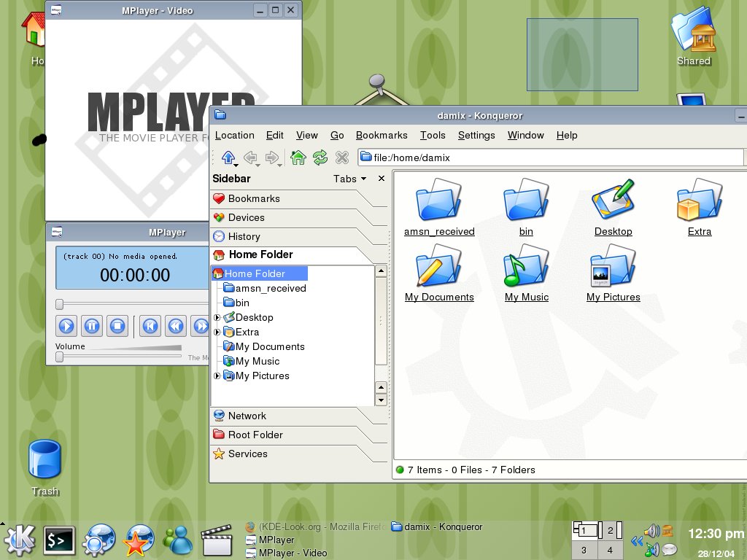Image resolution: width=747 pixels, height=560 pixels.
Task: Open the bin folder icon in file view
Action: click(x=527, y=200)
